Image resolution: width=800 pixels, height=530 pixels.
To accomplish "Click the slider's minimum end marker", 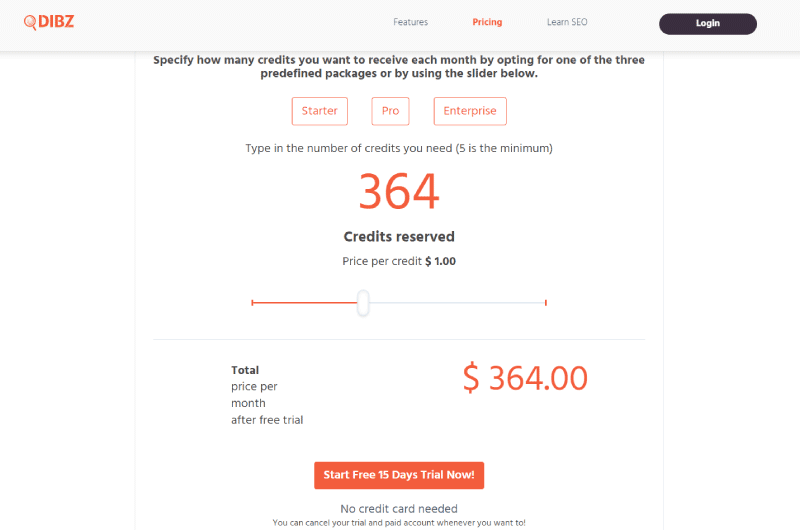I will tap(252, 302).
